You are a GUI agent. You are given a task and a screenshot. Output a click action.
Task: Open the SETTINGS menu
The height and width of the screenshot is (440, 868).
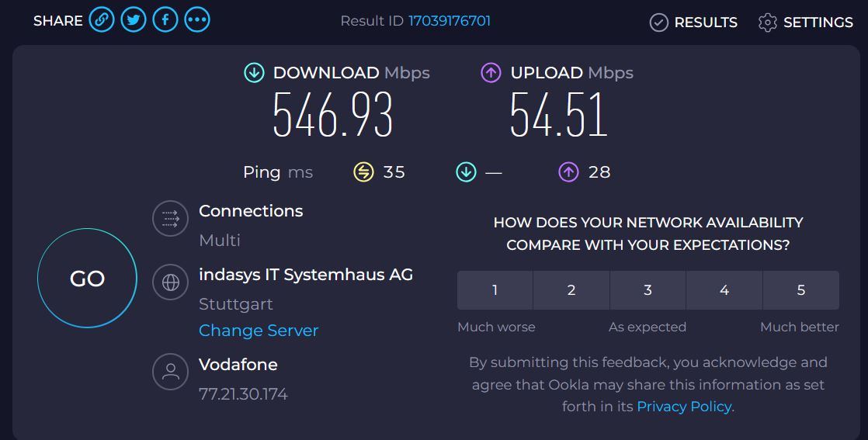[805, 23]
